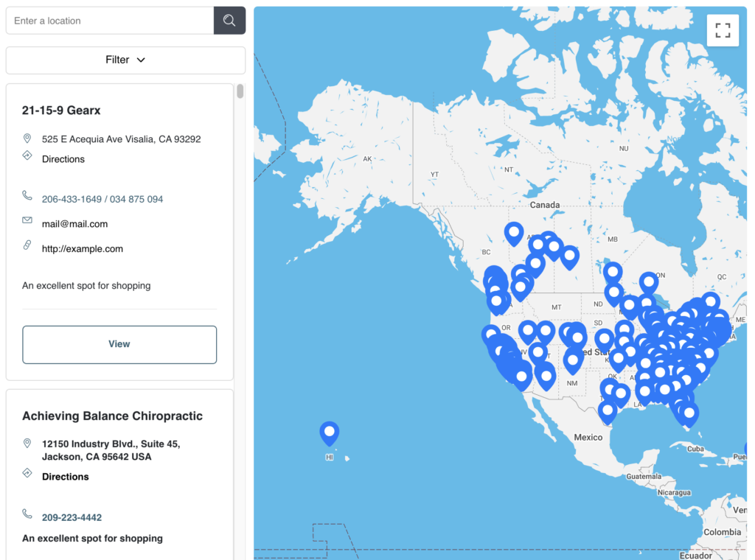Click the directions diamond icon for 21-15-9 Gearx

click(27, 155)
